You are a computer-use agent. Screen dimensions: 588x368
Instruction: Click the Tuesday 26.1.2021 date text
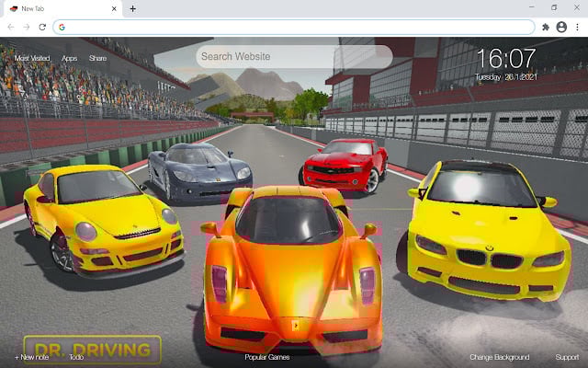[x=506, y=77]
